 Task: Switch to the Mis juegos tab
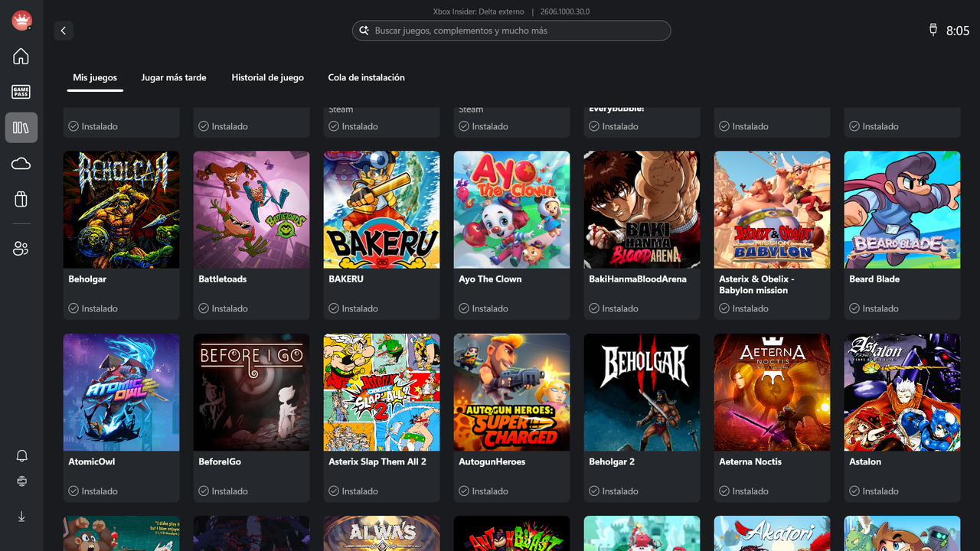(95, 77)
